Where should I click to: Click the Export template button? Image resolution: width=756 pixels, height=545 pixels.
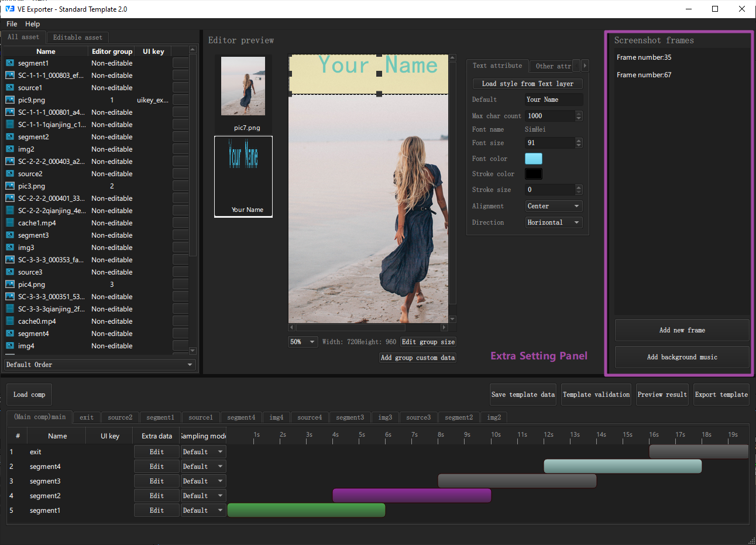tap(721, 395)
